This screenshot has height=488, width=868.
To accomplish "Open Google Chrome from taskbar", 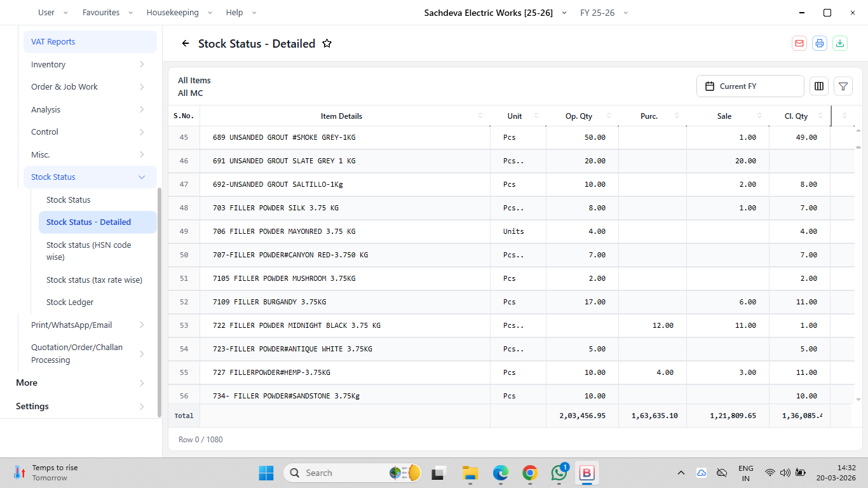I will [530, 473].
